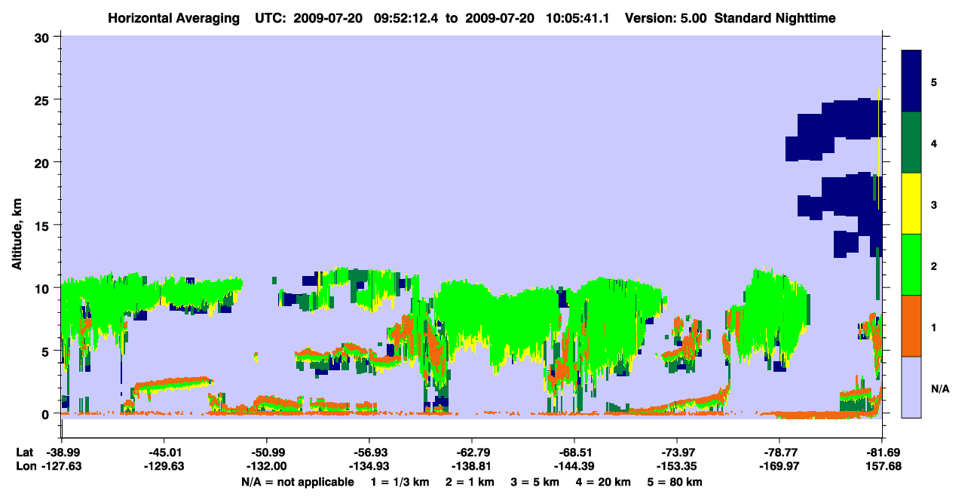Click legend text '1 = 1/3 km'
The height and width of the screenshot is (503, 980).
(x=400, y=482)
